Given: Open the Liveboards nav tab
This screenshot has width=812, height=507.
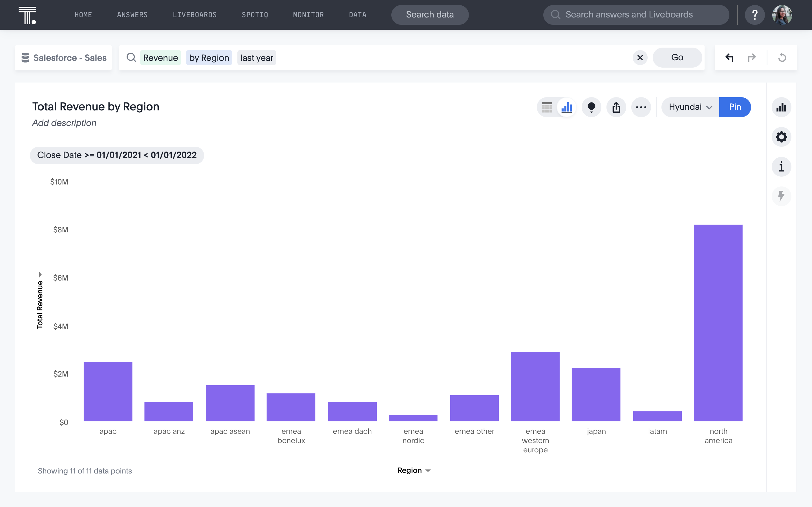Looking at the screenshot, I should 195,15.
